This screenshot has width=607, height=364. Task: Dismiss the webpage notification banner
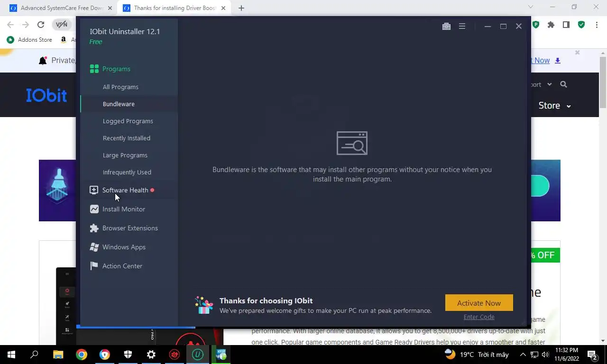point(577,53)
